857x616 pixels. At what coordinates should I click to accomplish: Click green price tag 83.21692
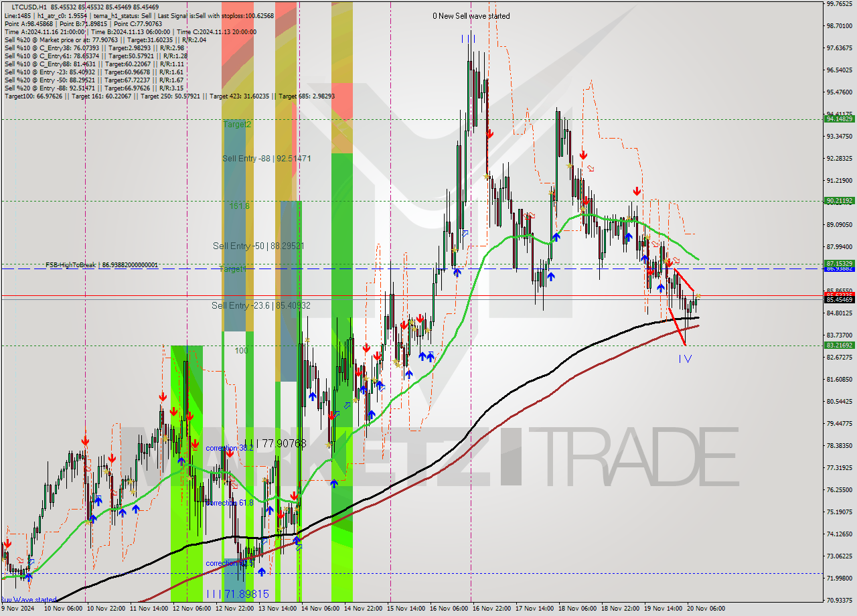[x=839, y=345]
